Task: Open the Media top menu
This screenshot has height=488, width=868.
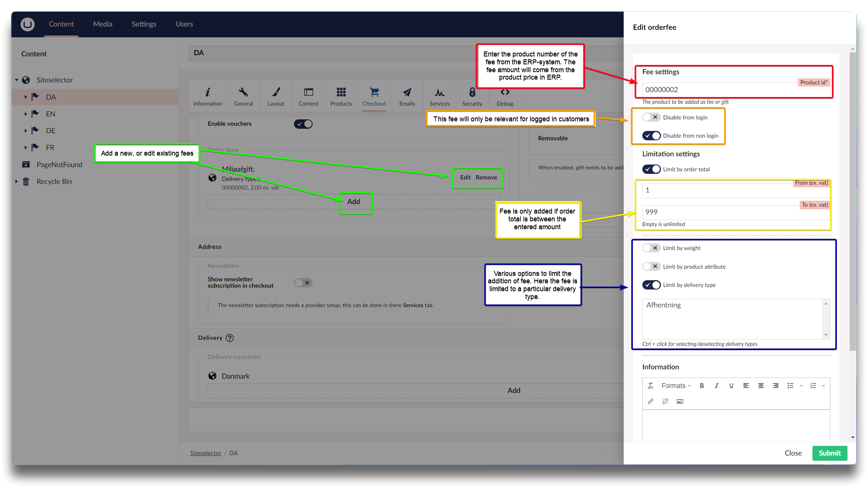Action: pyautogui.click(x=103, y=24)
